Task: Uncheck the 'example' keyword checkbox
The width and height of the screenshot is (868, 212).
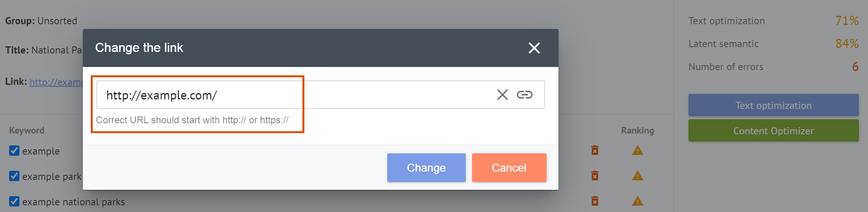Action: 14,151
